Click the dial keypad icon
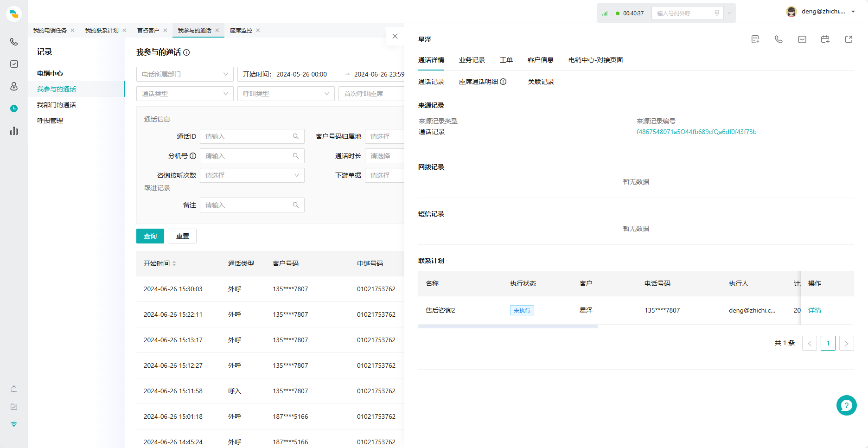Image resolution: width=868 pixels, height=448 pixels. click(x=717, y=13)
